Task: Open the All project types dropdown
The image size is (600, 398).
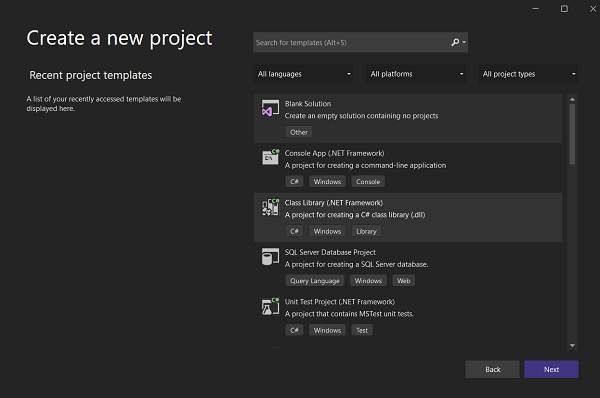Action: tap(528, 74)
